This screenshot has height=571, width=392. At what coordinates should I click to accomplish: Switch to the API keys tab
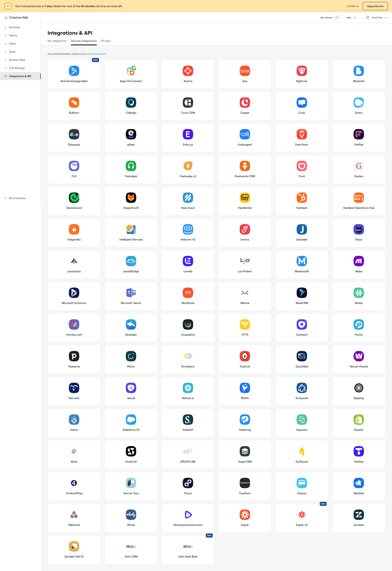coord(106,41)
